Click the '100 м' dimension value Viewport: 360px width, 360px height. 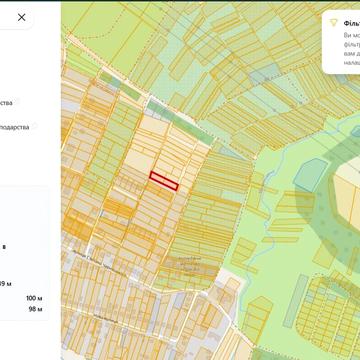(34, 298)
